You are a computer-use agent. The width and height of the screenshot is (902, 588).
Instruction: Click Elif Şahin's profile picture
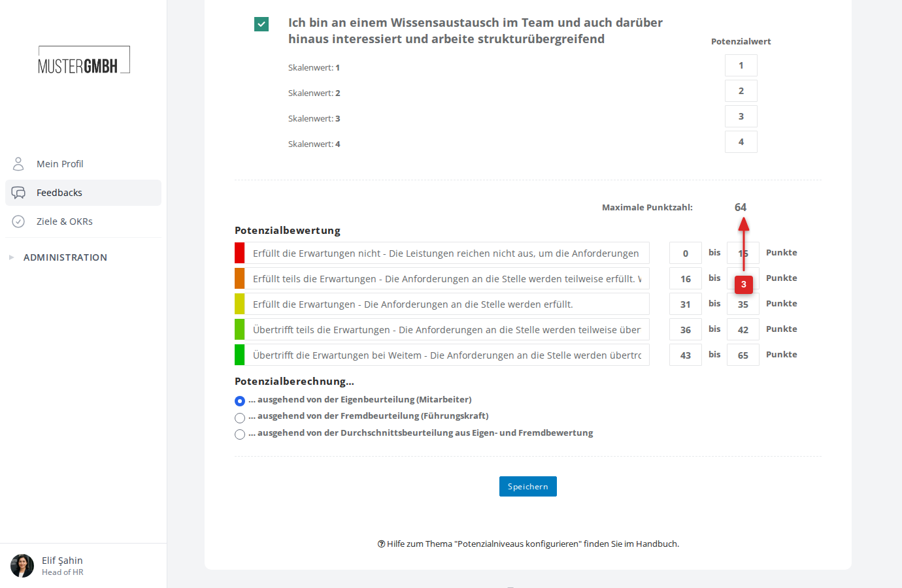tap(22, 566)
